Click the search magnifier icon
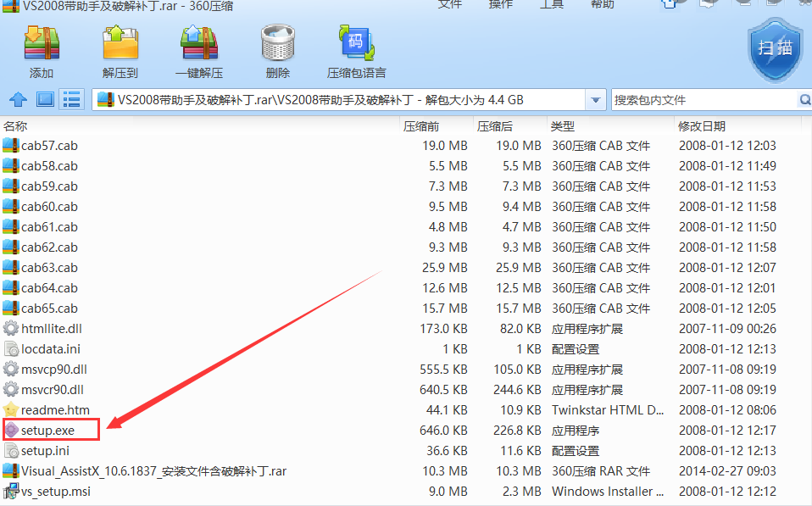 [804, 100]
